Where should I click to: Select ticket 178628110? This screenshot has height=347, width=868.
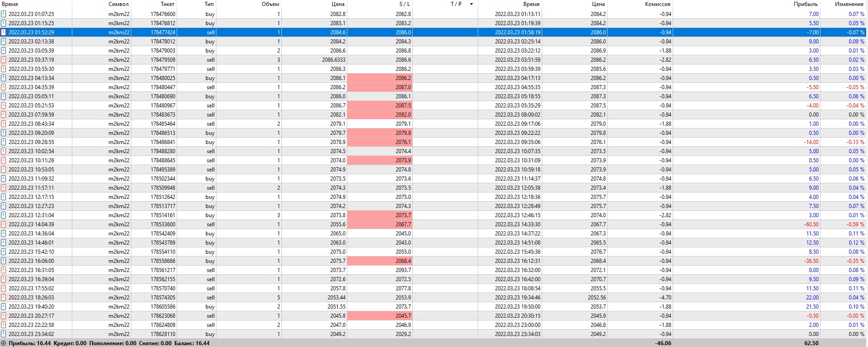tap(163, 334)
